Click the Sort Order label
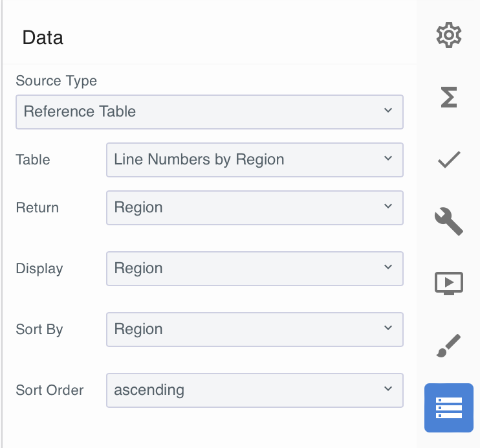Screen dimensions: 480x448 click(x=50, y=390)
